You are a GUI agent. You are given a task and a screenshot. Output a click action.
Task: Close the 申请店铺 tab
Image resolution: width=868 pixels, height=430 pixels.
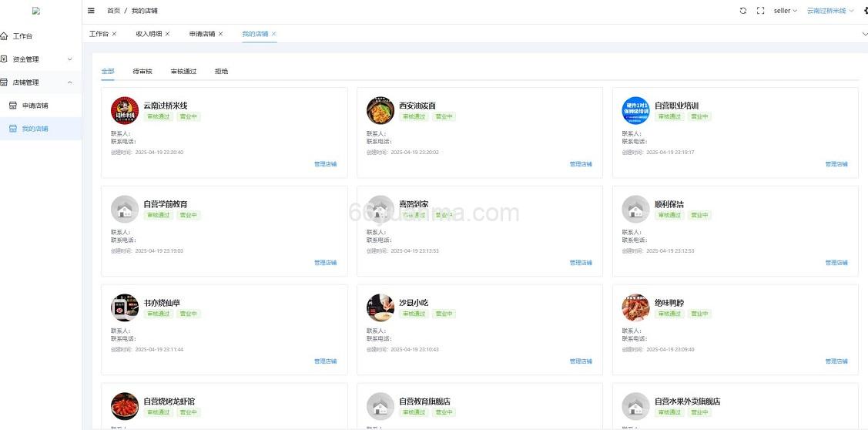220,34
